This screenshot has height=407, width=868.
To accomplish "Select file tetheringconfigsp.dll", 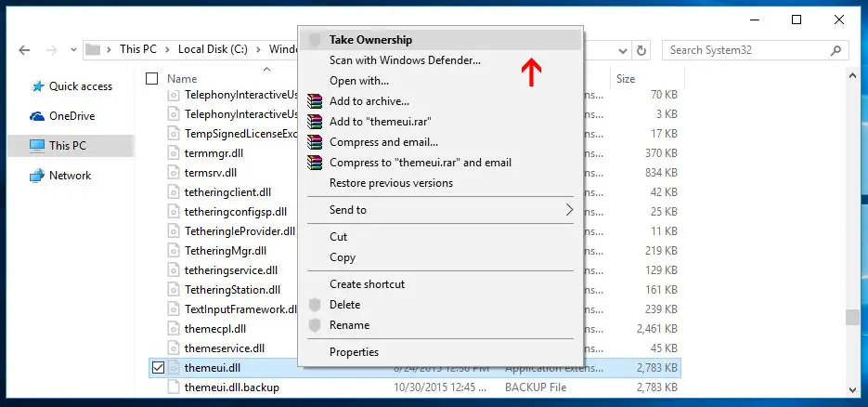I will point(236,212).
